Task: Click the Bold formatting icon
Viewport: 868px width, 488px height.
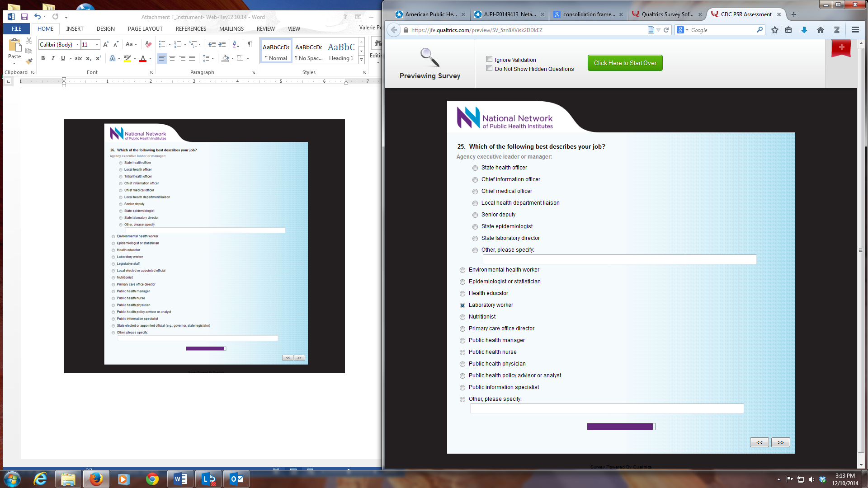Action: pyautogui.click(x=43, y=58)
